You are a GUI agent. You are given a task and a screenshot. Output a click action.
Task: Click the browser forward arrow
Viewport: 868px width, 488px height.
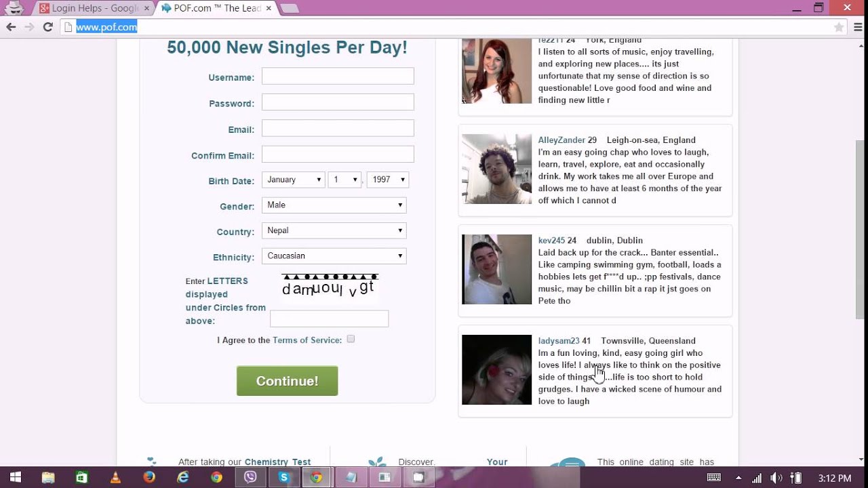(29, 27)
